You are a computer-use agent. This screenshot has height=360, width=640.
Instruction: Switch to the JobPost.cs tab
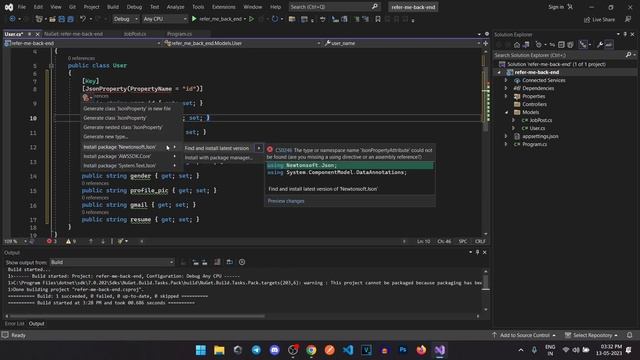click(x=135, y=34)
